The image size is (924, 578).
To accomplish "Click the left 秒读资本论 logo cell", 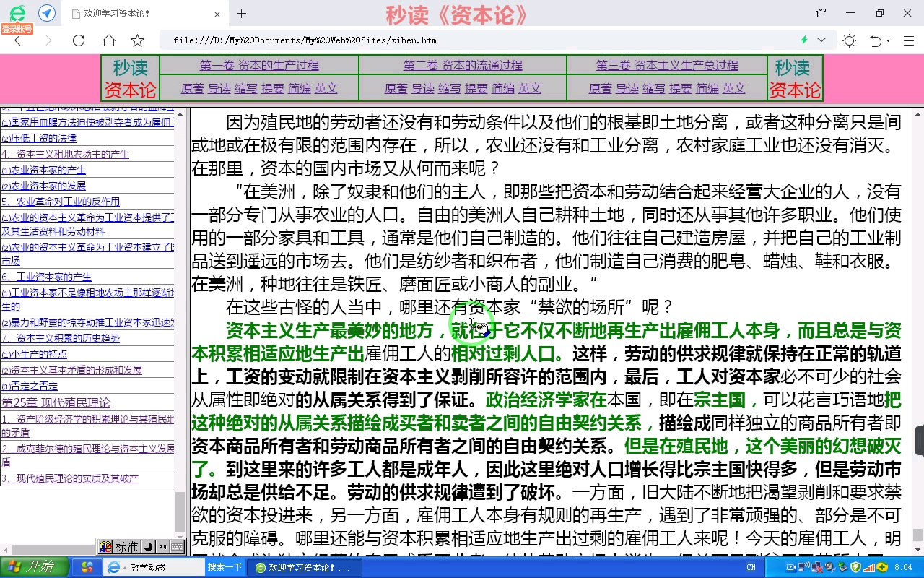I will click(x=130, y=78).
